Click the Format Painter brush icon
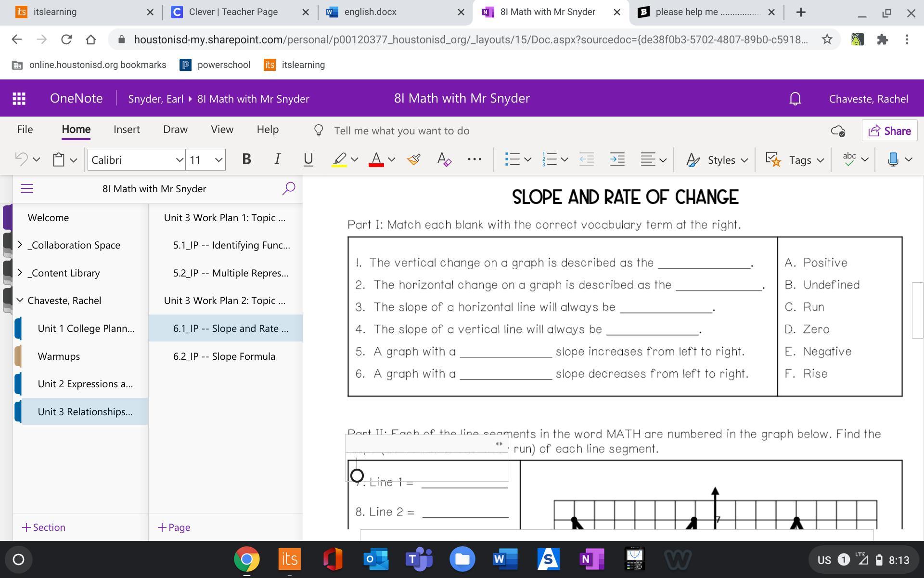924x578 pixels. coord(413,159)
